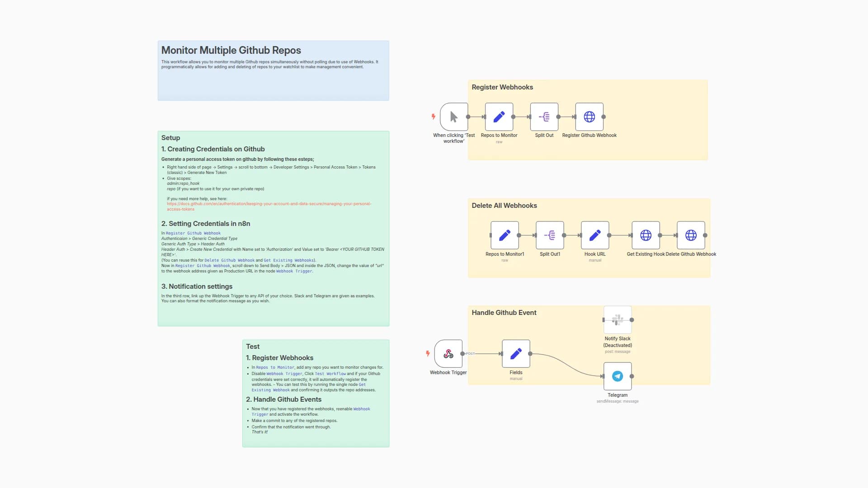Image resolution: width=868 pixels, height=488 pixels.
Task: Click the 'Handle Github Event' sticky note heading
Action: 504,313
